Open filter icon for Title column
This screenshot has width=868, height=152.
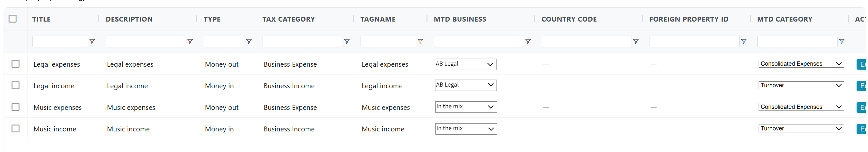pyautogui.click(x=92, y=42)
